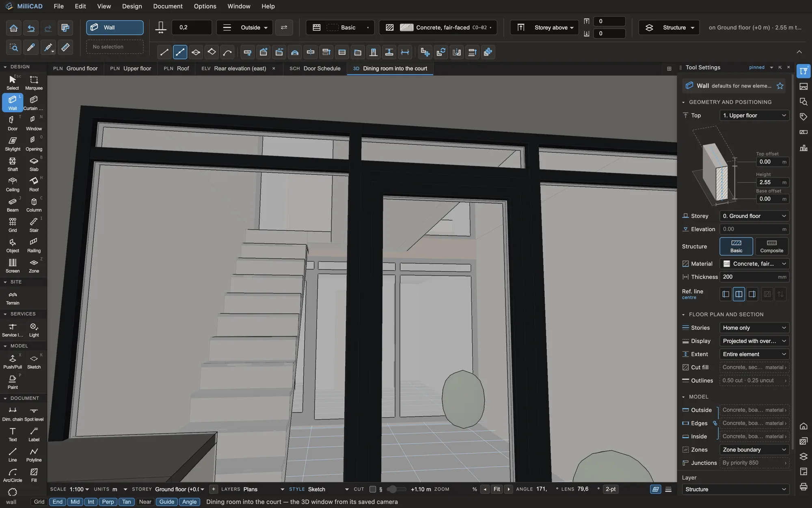Open the Material dropdown in Tool Settings
The image size is (812, 508).
click(x=754, y=264)
